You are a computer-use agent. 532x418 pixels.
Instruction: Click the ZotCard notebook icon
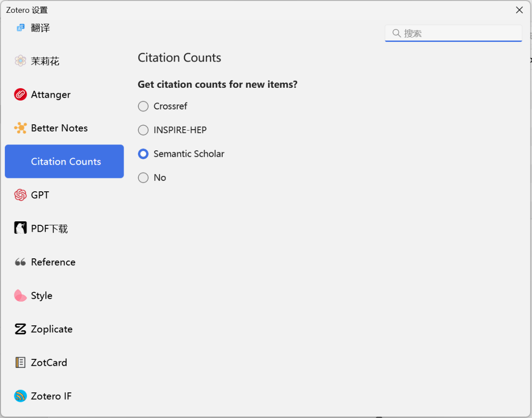coord(20,363)
